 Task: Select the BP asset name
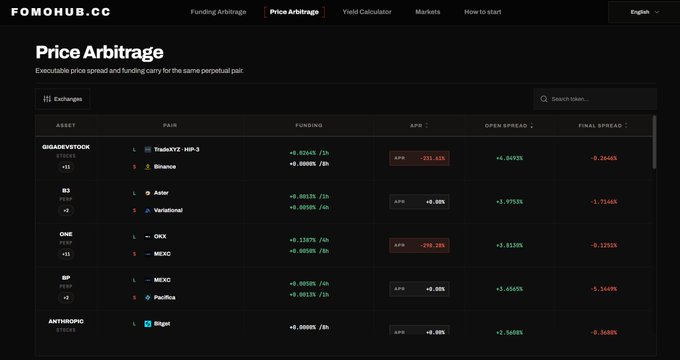[66, 278]
